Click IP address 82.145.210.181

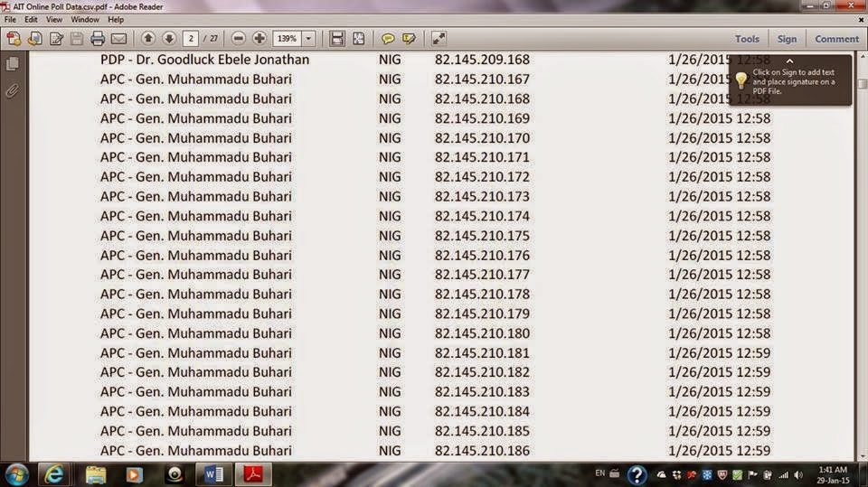pyautogui.click(x=482, y=353)
